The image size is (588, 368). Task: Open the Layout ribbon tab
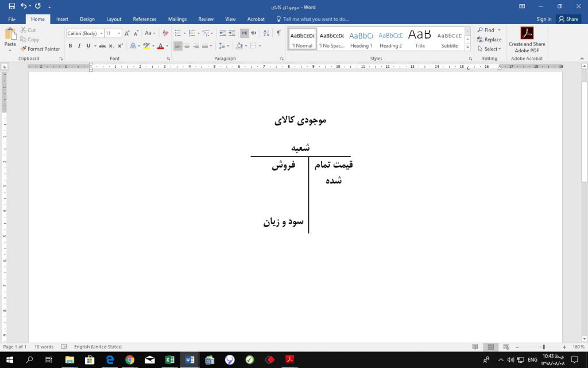coord(114,19)
